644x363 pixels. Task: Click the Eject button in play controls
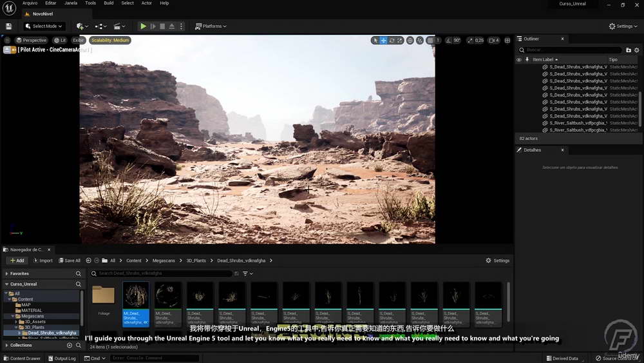pos(172,26)
